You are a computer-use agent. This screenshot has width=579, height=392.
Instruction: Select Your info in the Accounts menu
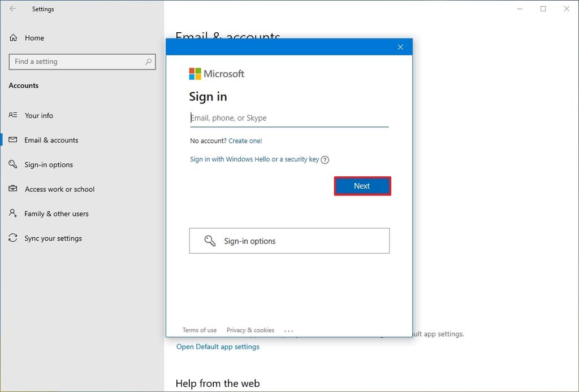point(38,115)
